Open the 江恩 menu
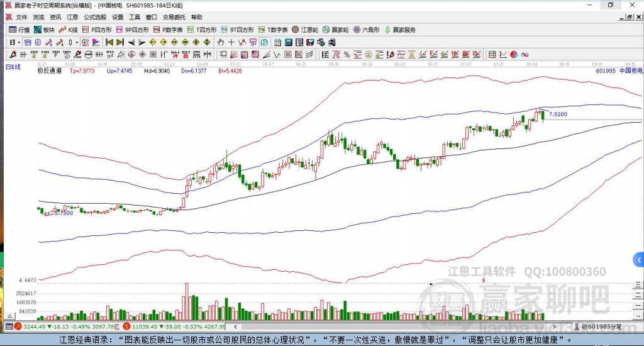The width and height of the screenshot is (644, 346). (72, 17)
